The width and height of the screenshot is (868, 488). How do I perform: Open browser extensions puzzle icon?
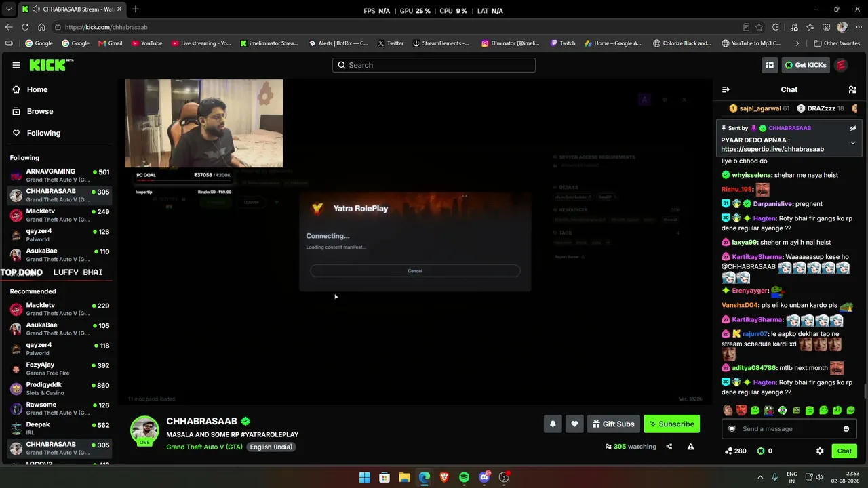776,27
